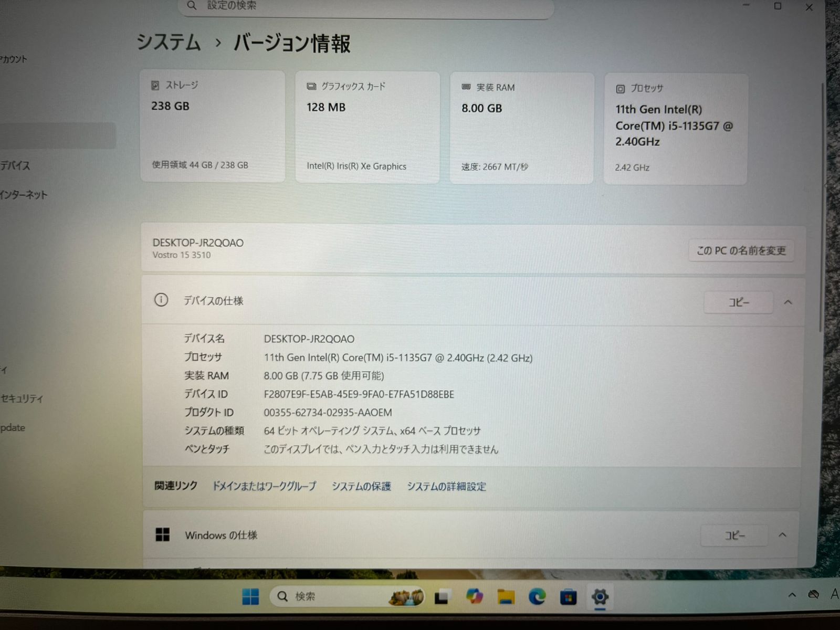Copy the Windows specifications with コピー
The width and height of the screenshot is (840, 630).
pyautogui.click(x=734, y=535)
